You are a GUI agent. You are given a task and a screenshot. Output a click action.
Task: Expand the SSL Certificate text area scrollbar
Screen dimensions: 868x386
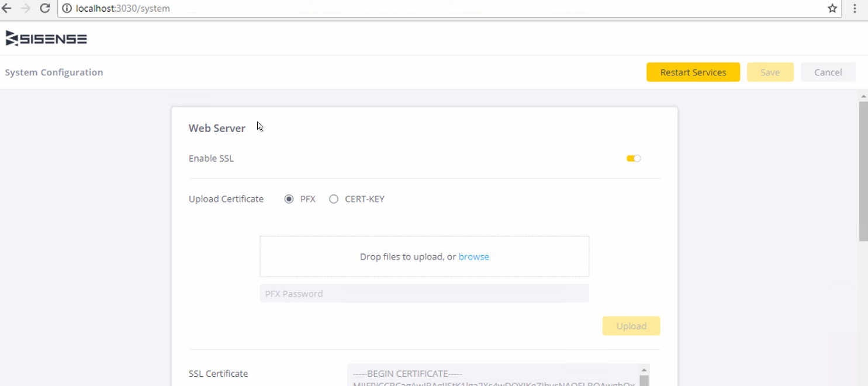(x=645, y=380)
